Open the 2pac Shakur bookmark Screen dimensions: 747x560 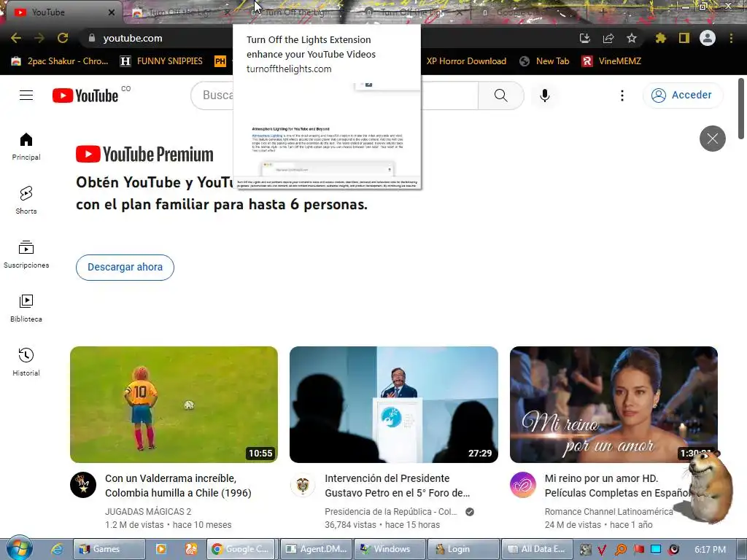[x=60, y=61]
